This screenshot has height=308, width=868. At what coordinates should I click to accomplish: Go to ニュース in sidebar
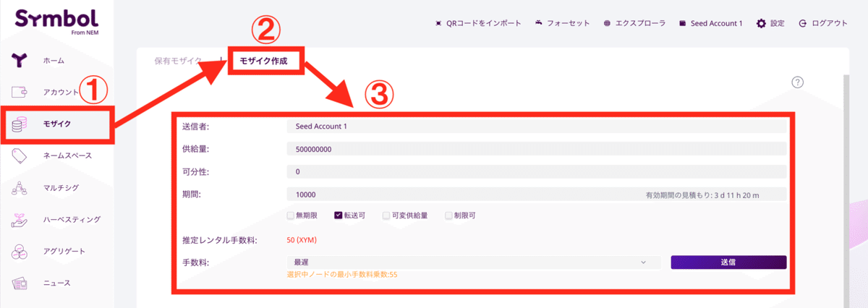(x=57, y=283)
